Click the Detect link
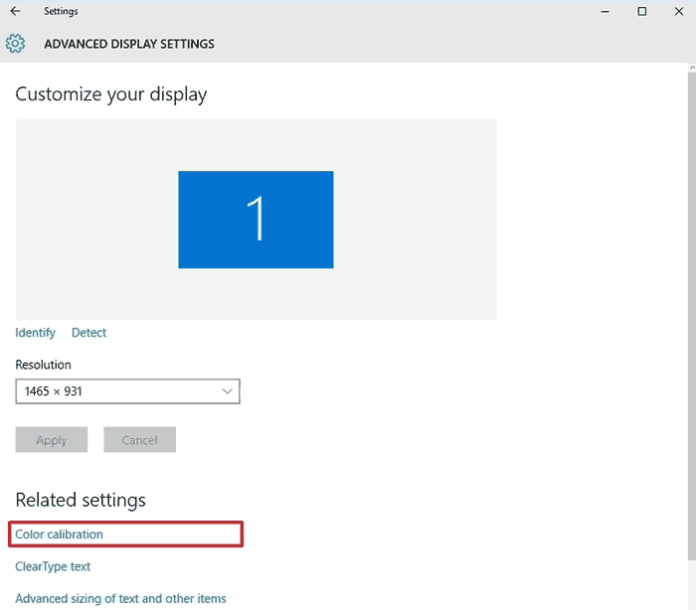Image resolution: width=696 pixels, height=610 pixels. point(89,333)
